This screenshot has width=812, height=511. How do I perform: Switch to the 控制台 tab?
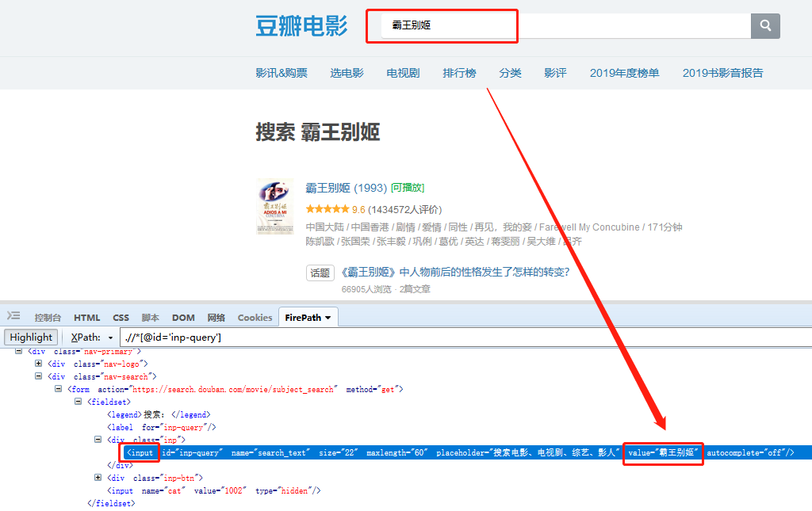48,318
